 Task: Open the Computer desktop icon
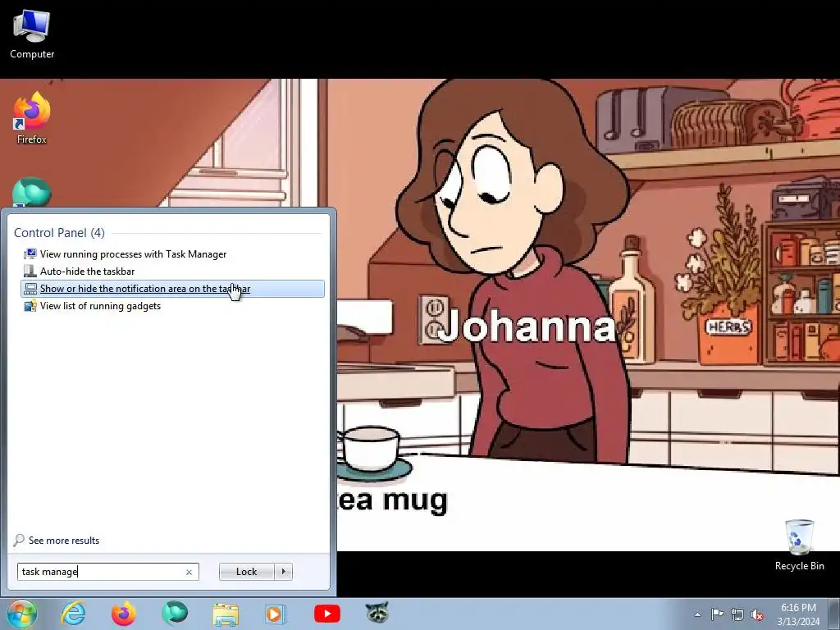click(x=32, y=33)
